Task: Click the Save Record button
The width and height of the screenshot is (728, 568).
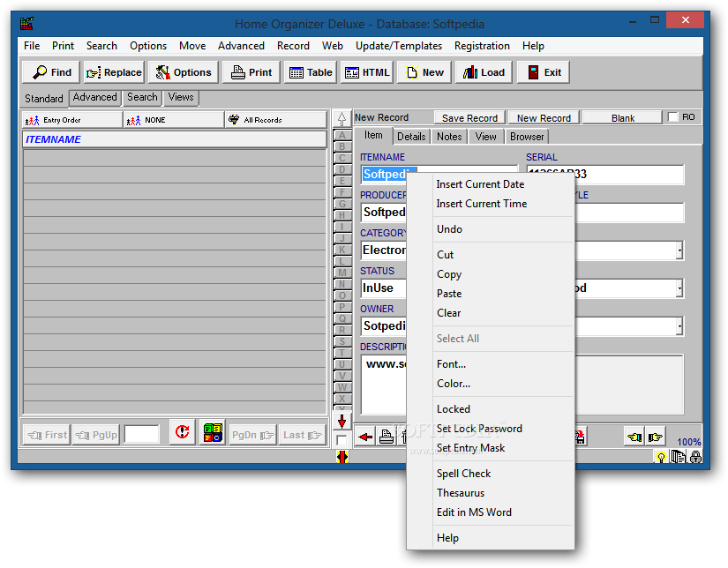Action: (469, 118)
